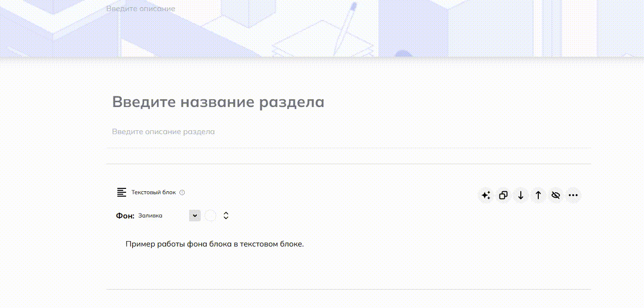Click the text block lines icon

[x=122, y=192]
